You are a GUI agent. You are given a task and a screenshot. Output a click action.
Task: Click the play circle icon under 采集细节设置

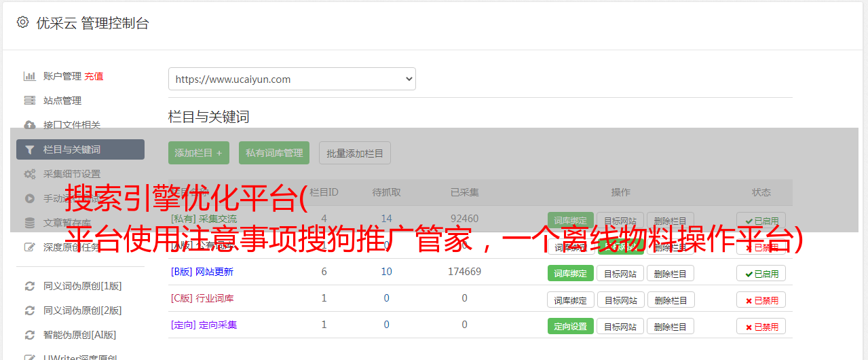30,198
